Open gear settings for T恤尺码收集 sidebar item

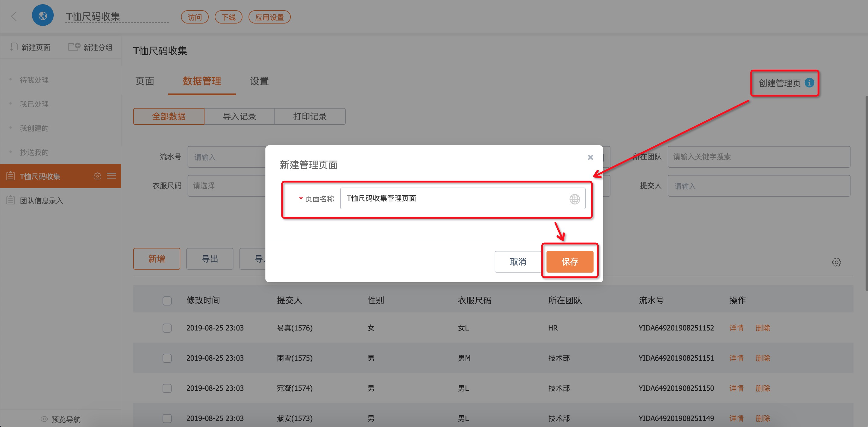tap(97, 176)
